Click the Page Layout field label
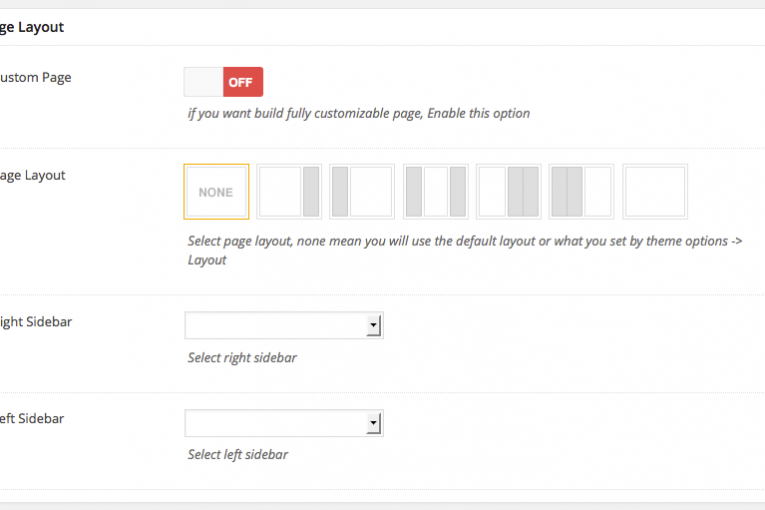The height and width of the screenshot is (510, 765). click(x=33, y=176)
